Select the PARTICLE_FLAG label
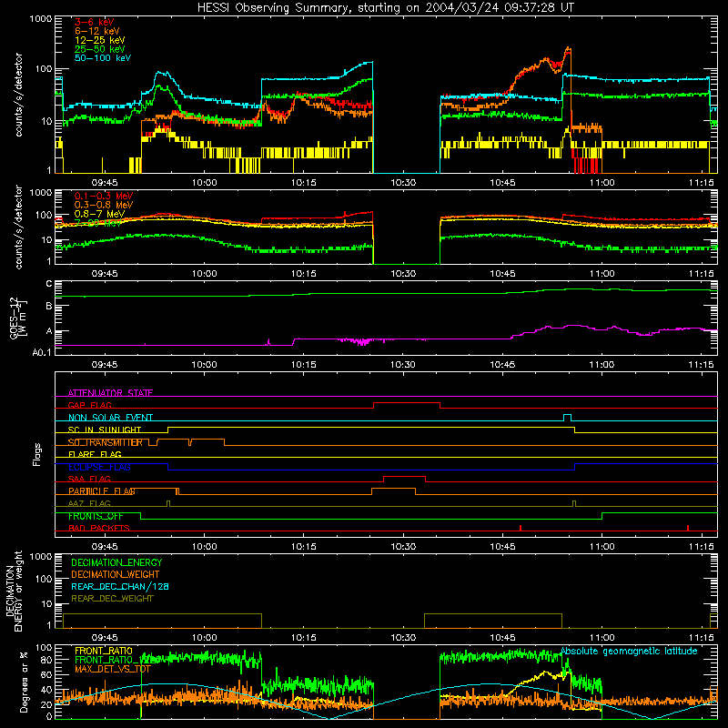This screenshot has height=728, width=728. pos(102,491)
